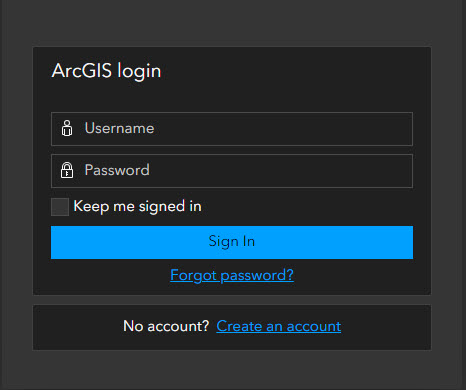Click the ArcGIS login heading
This screenshot has height=390, width=466.
point(106,71)
